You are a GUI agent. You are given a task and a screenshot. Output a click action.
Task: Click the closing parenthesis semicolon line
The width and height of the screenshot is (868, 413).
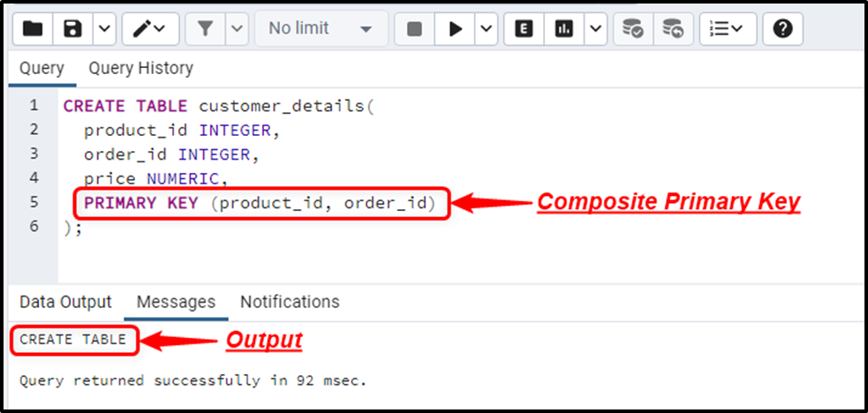coord(72,228)
